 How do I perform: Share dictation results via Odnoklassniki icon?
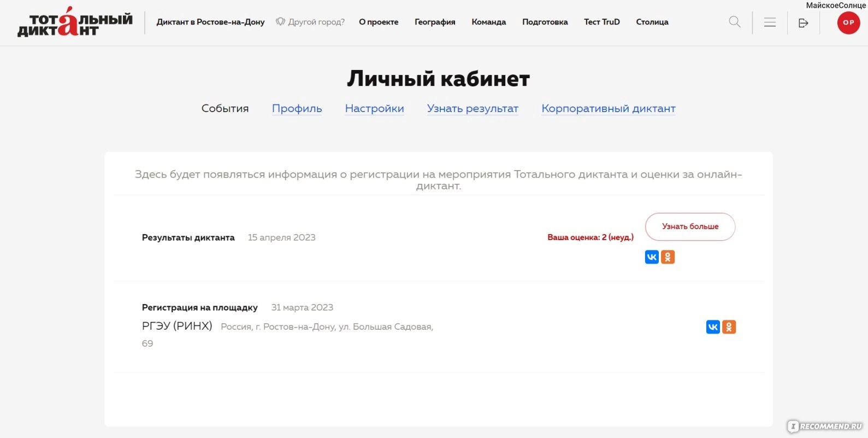(668, 257)
